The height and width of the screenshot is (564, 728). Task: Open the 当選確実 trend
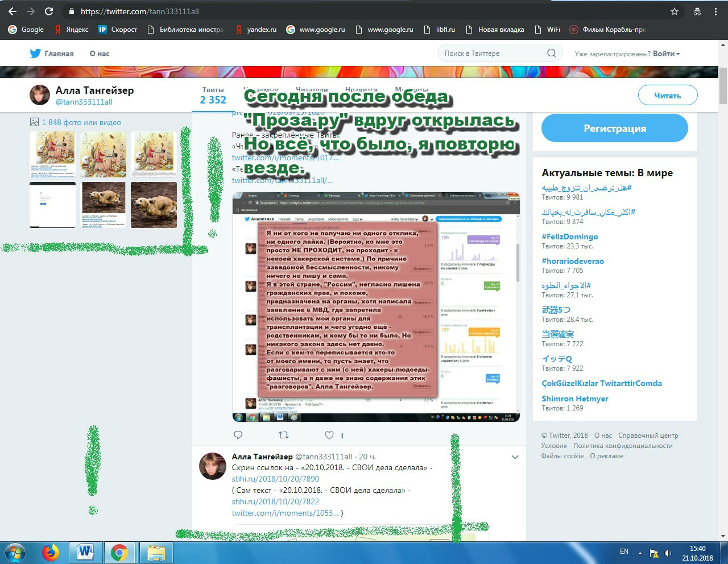[x=558, y=334]
